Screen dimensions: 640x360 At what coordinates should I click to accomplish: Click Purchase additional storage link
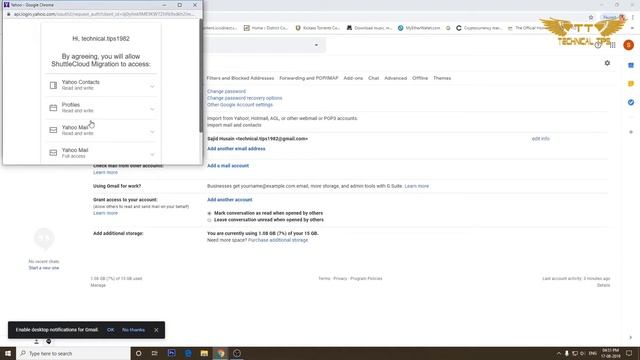[x=278, y=240]
